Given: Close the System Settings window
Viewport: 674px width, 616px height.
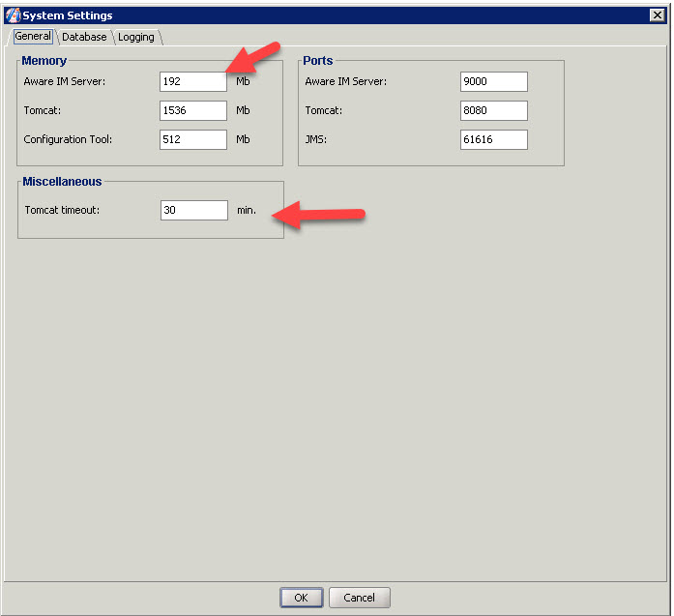Looking at the screenshot, I should tap(658, 15).
